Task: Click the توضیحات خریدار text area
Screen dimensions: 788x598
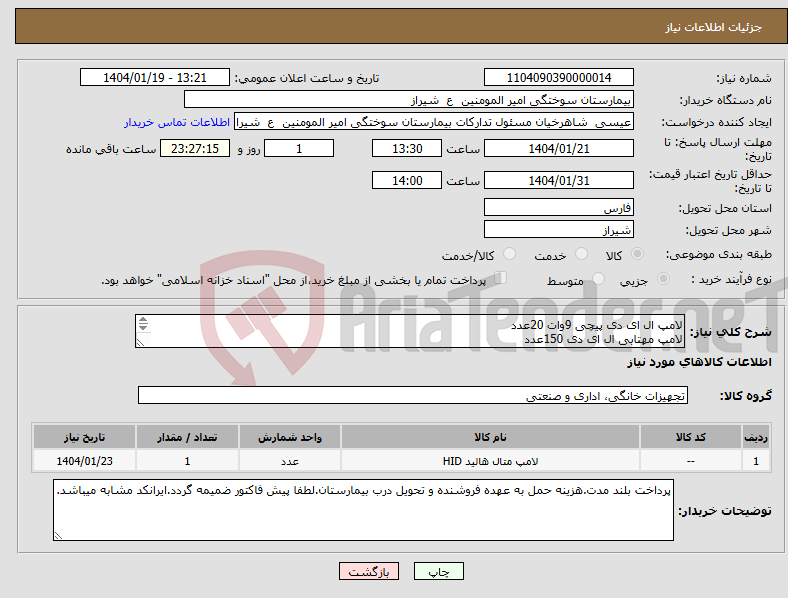Action: tap(363, 510)
